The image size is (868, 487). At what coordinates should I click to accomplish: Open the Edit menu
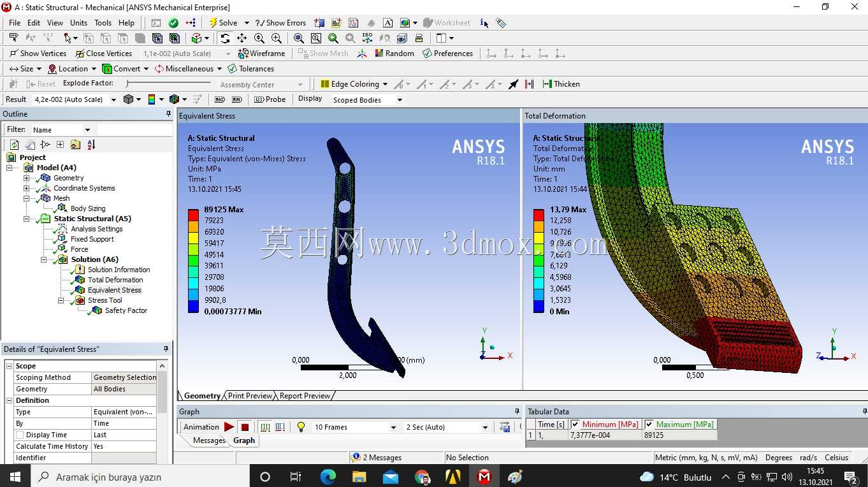(x=34, y=23)
